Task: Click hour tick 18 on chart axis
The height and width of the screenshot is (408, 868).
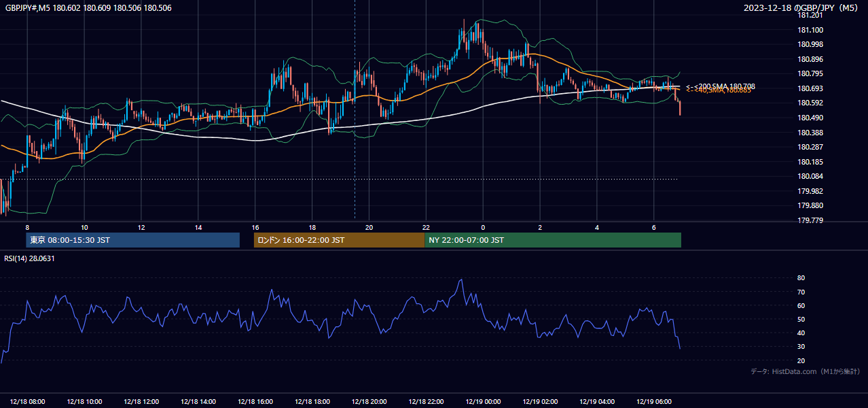Action: pyautogui.click(x=312, y=227)
